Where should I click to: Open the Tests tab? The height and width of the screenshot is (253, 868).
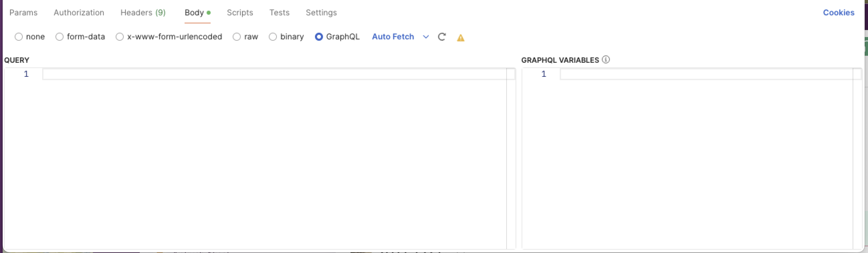coord(279,13)
